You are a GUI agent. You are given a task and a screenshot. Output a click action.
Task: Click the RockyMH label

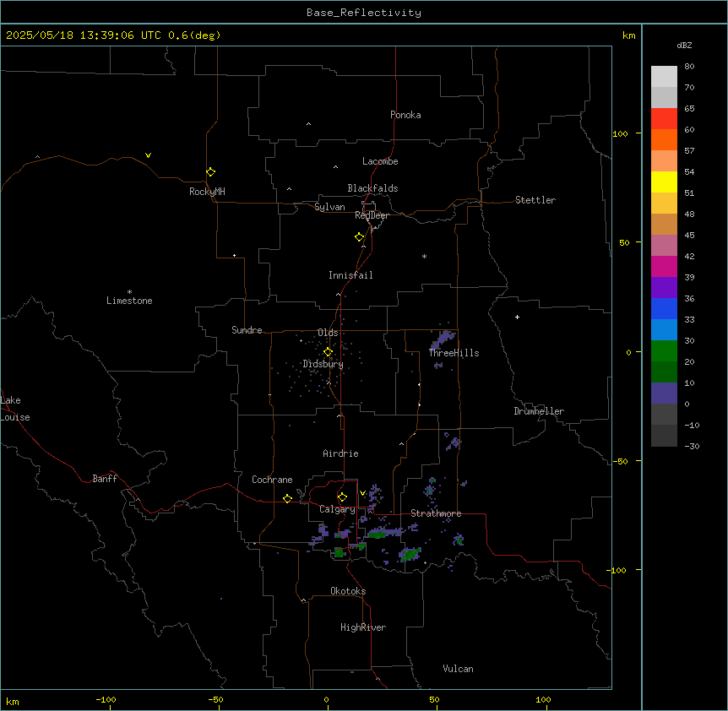click(207, 192)
